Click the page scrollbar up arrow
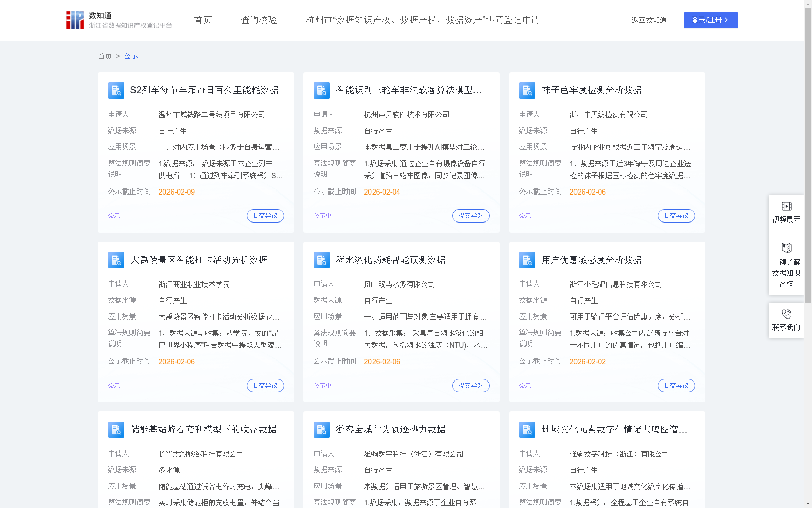 [x=808, y=4]
